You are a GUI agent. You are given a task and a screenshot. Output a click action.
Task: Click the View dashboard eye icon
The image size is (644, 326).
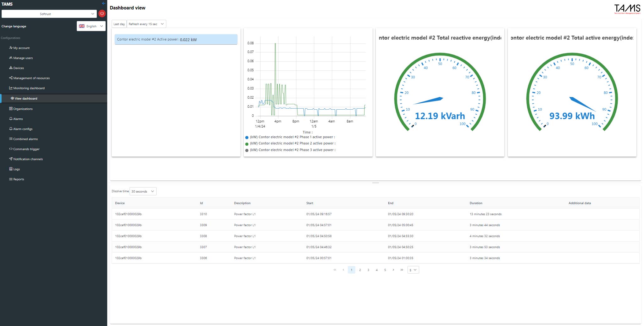12,98
